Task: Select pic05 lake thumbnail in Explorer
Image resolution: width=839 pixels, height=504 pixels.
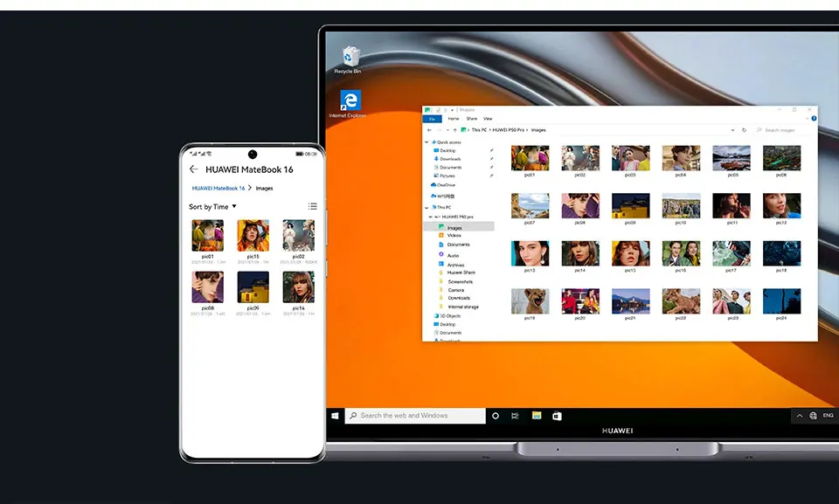Action: click(732, 158)
